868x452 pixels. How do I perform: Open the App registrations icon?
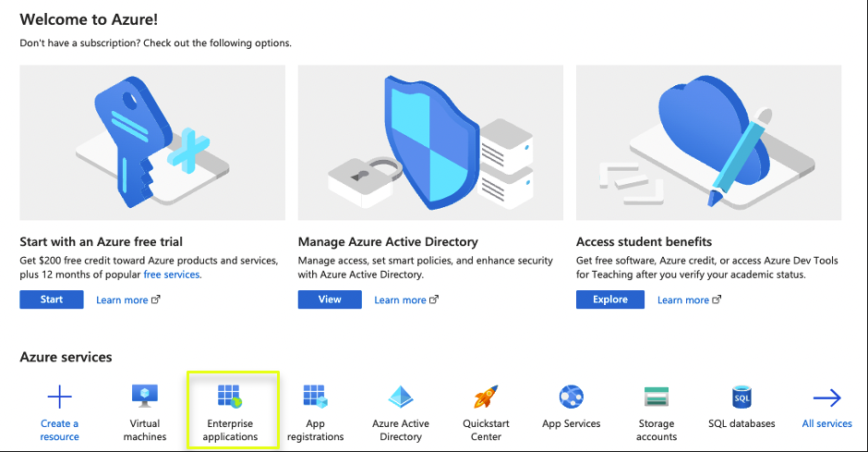(316, 397)
